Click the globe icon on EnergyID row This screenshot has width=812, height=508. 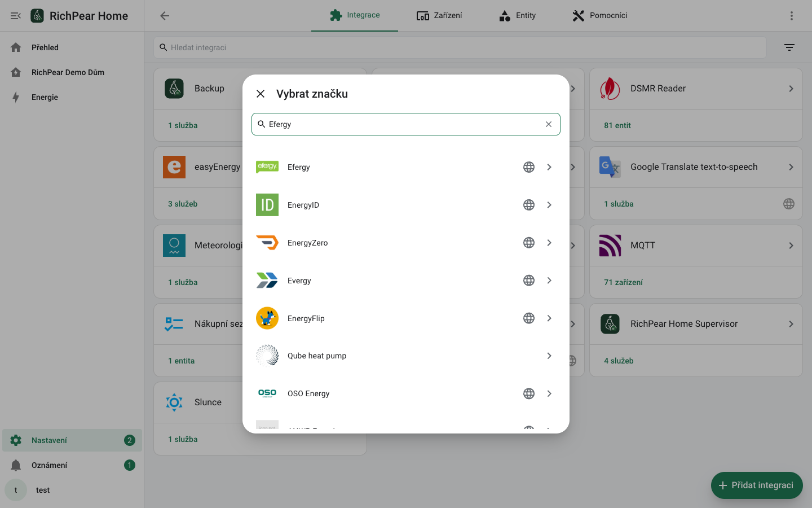pyautogui.click(x=529, y=205)
